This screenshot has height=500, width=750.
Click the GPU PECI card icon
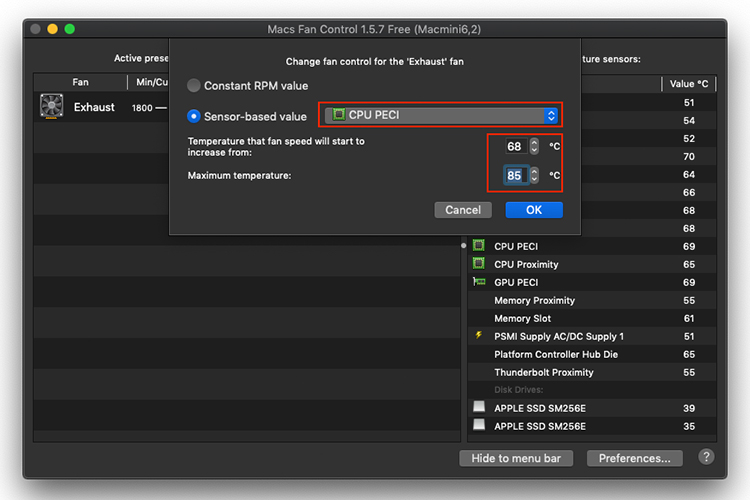479,282
